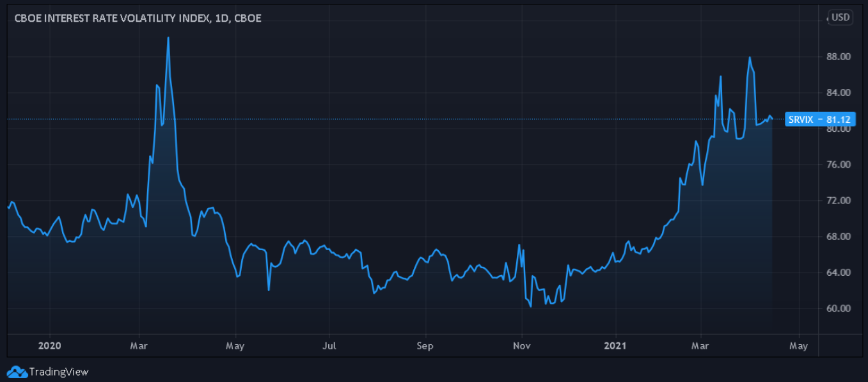This screenshot has height=382, width=868.
Task: Open the USD currency selector
Action: pos(840,17)
